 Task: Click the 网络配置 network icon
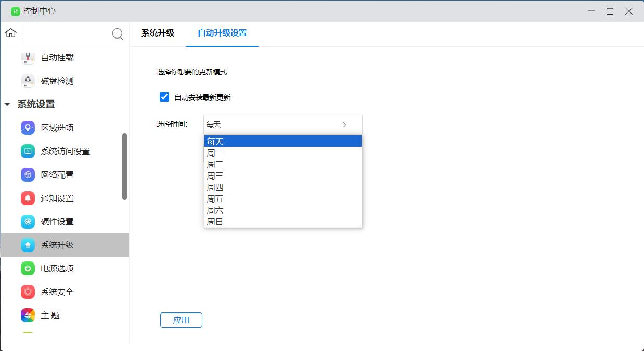pyautogui.click(x=28, y=175)
